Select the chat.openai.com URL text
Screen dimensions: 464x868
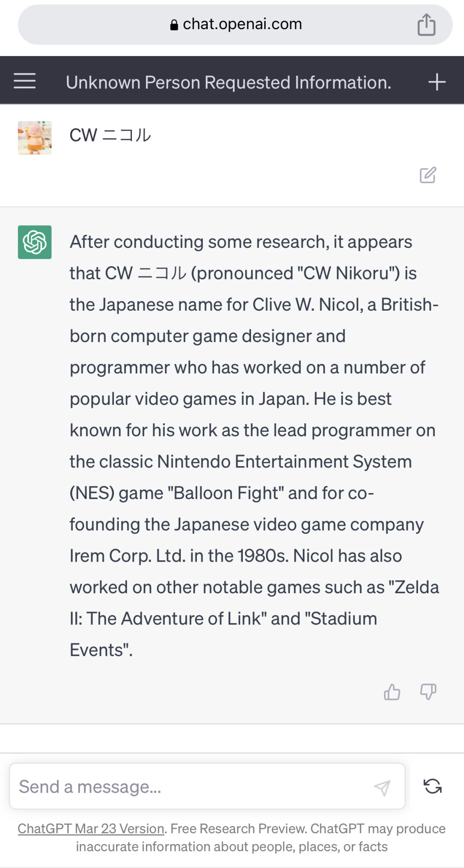click(x=242, y=24)
